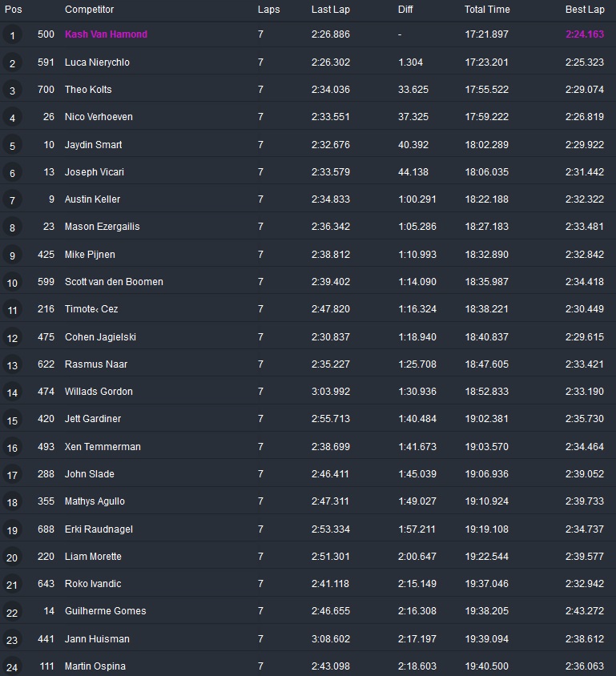The image size is (616, 676).
Task: Open Scott van den Boomen's row
Action: tap(114, 282)
